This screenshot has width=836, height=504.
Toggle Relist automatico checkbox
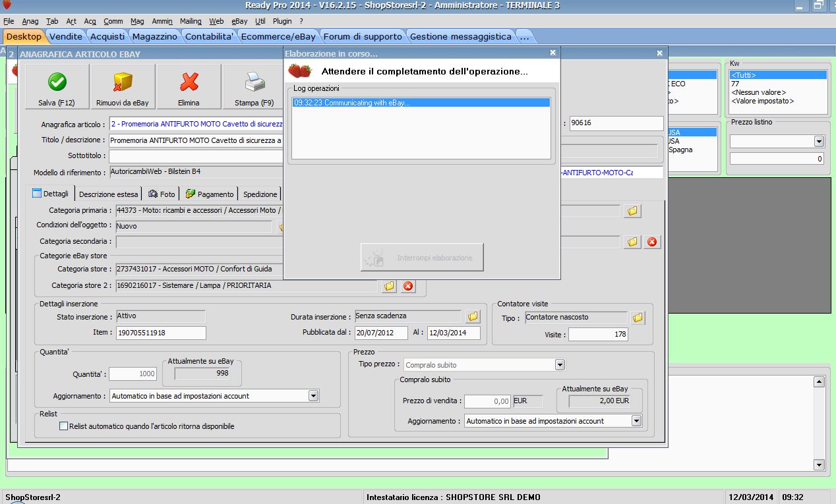click(64, 426)
